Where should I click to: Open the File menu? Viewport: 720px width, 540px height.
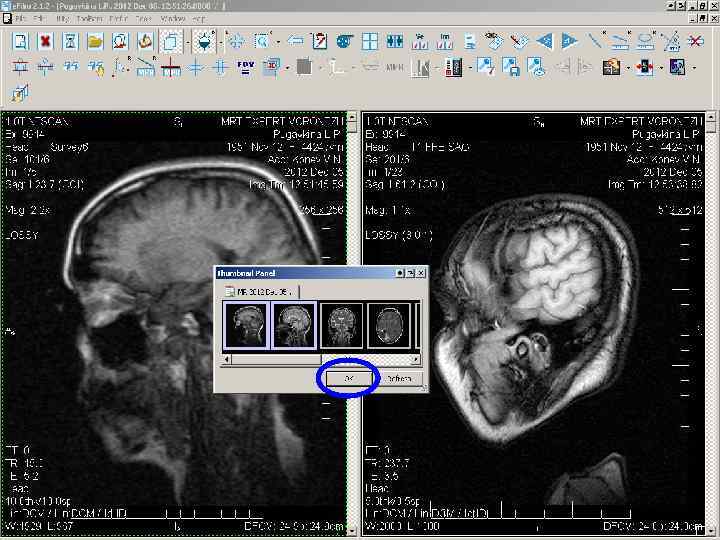tap(20, 19)
